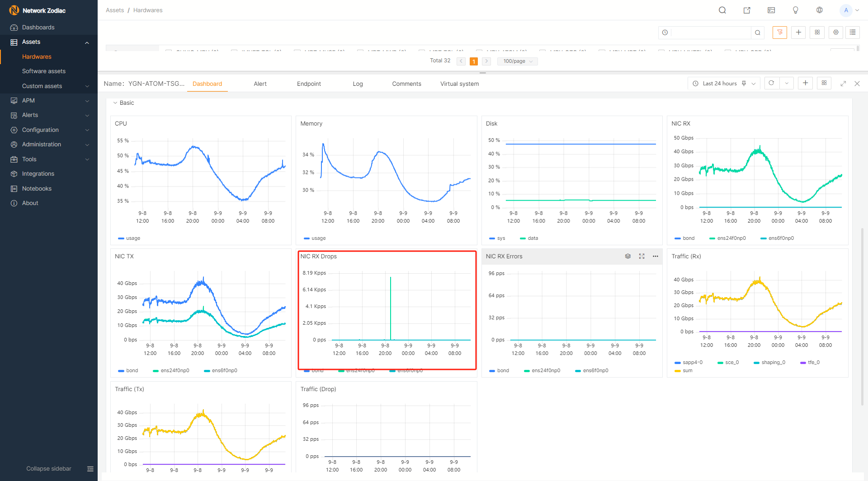Toggle the pin on the Last 24 hours selector
Image resolution: width=868 pixels, height=481 pixels.
click(744, 84)
